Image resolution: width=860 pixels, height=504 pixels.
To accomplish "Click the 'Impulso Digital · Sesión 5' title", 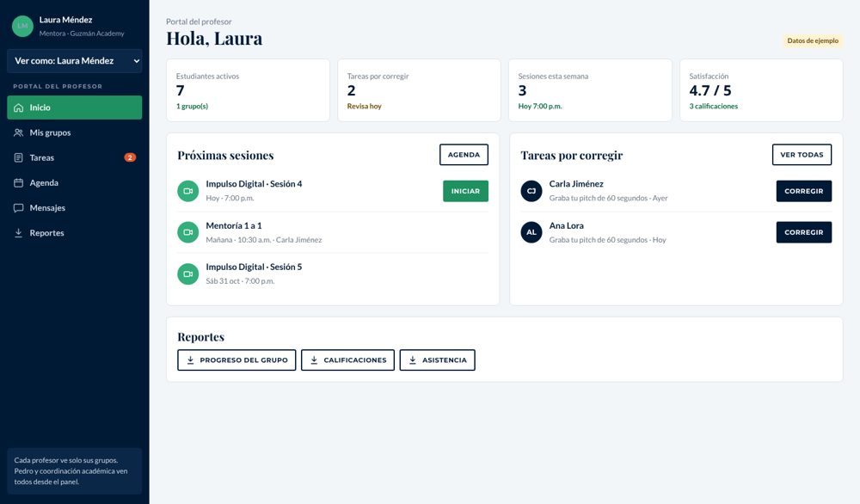I will (254, 267).
